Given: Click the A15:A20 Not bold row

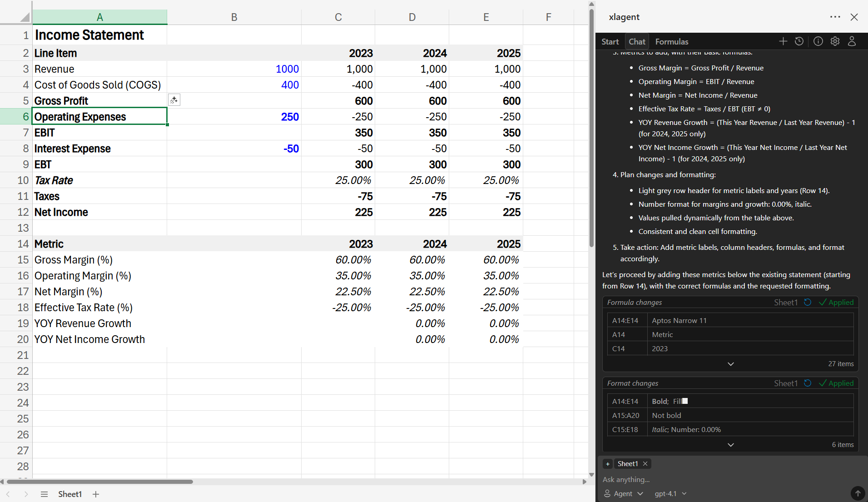Looking at the screenshot, I should [x=730, y=415].
